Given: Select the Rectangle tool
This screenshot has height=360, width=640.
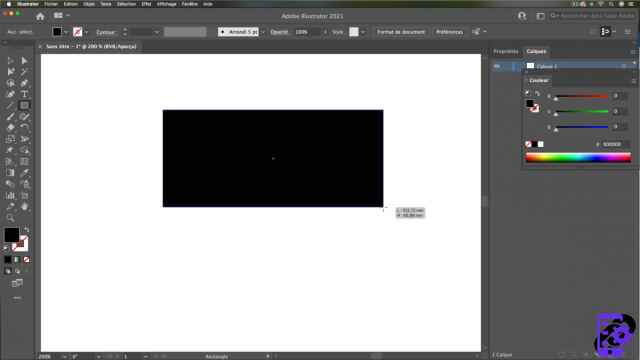Looking at the screenshot, I should pyautogui.click(x=24, y=106).
